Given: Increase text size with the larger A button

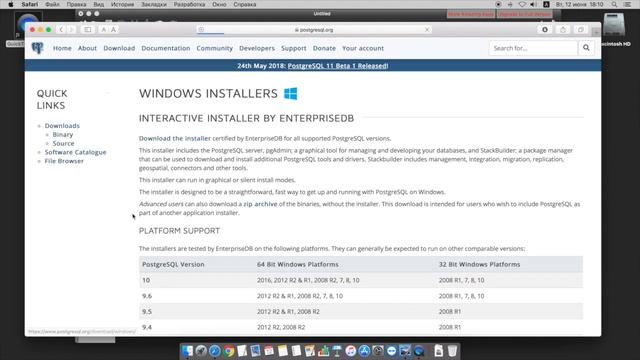Looking at the screenshot, I should point(113,30).
